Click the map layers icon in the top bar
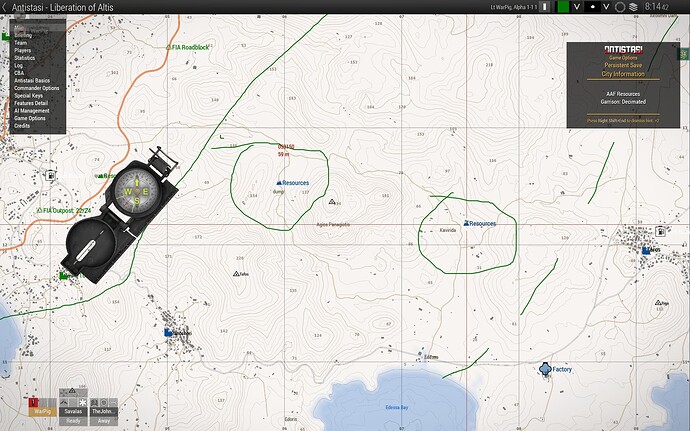690x431 pixels. coord(633,7)
